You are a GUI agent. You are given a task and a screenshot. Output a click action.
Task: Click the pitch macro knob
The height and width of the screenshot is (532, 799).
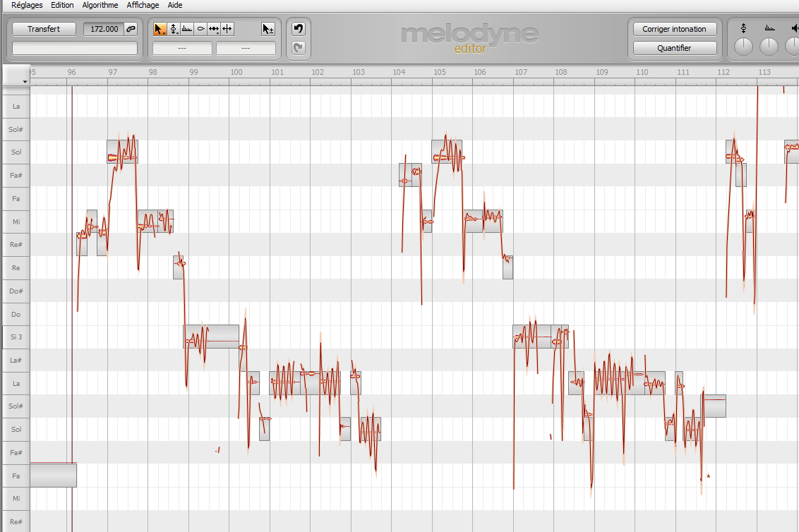coord(744,47)
